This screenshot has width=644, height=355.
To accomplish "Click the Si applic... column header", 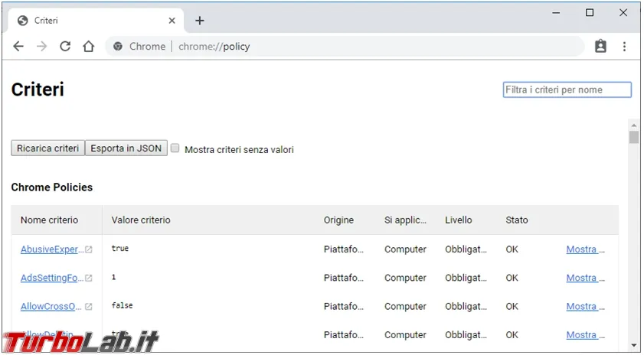I will point(405,220).
